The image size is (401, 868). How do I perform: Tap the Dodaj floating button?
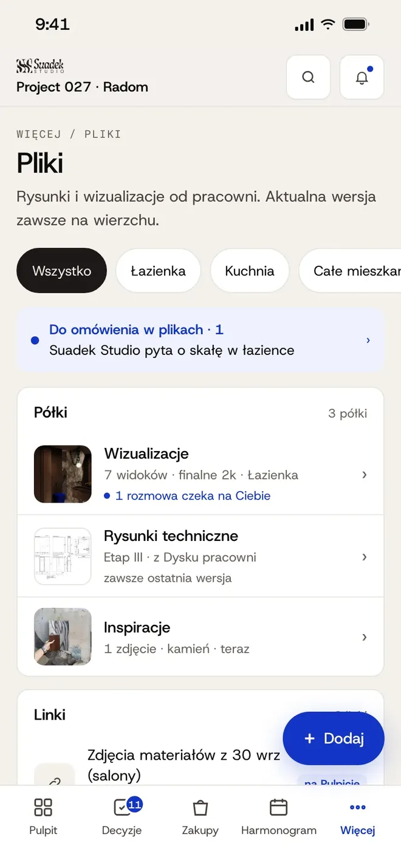coord(334,739)
